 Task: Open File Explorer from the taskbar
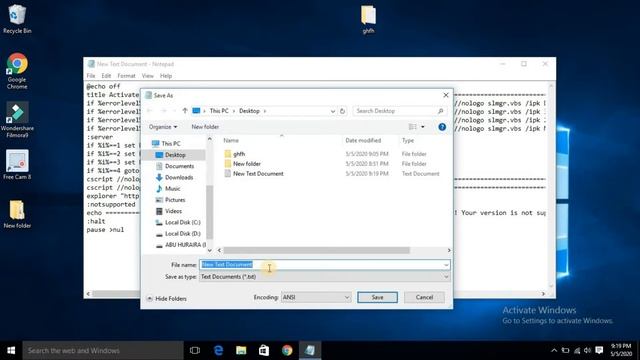click(x=241, y=350)
